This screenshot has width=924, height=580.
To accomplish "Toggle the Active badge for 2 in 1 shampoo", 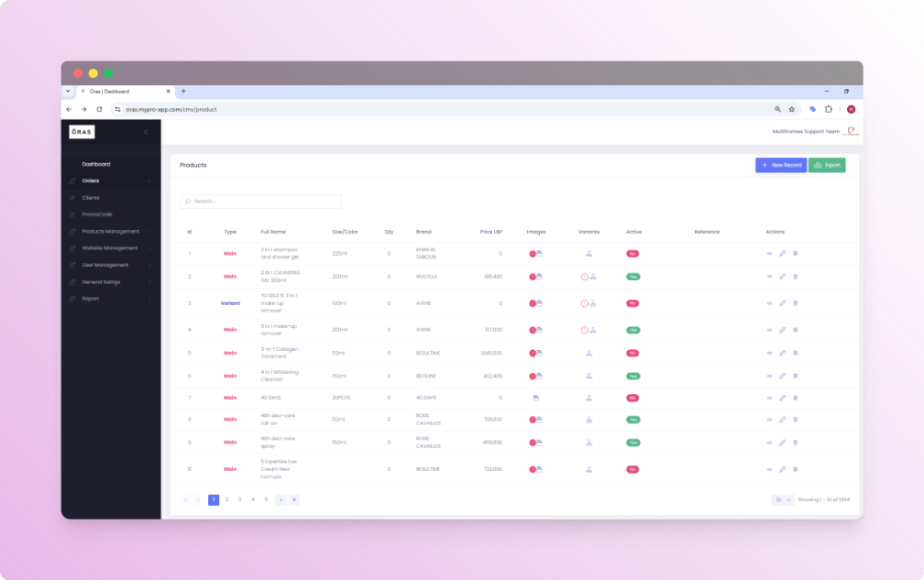I will (632, 254).
